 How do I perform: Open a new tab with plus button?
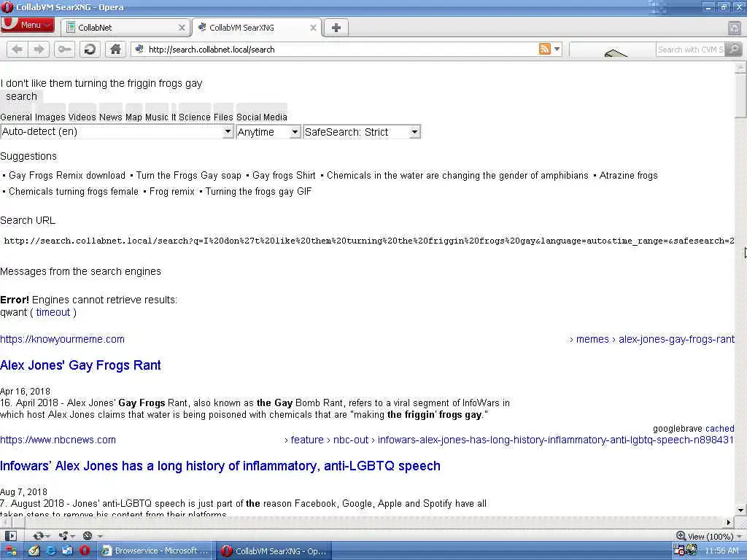[336, 28]
